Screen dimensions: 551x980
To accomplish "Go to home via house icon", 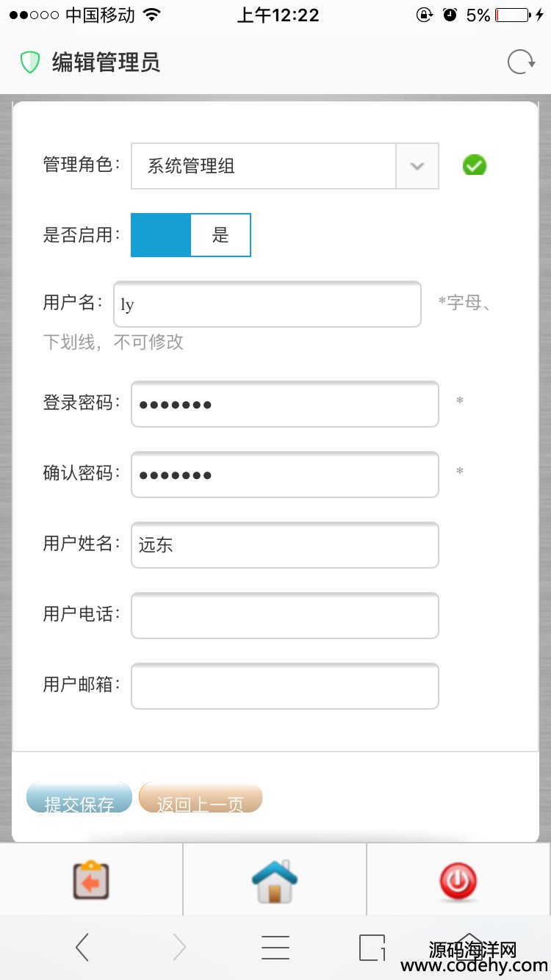I will coord(275,880).
